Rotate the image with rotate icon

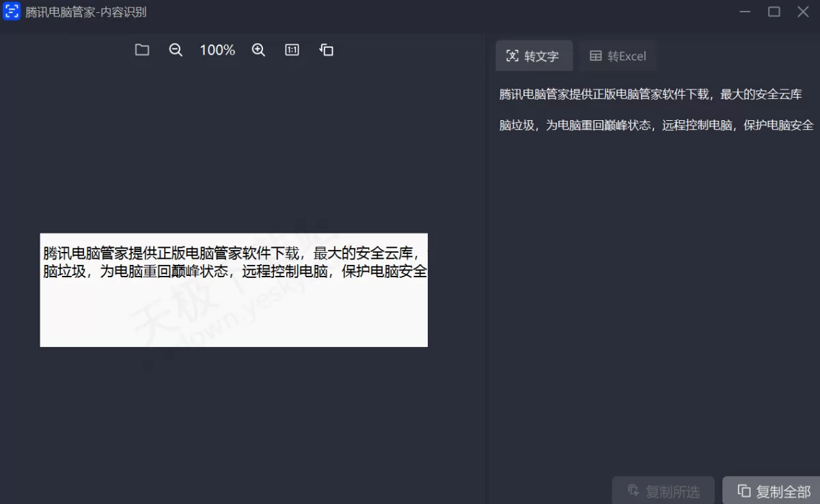click(327, 50)
